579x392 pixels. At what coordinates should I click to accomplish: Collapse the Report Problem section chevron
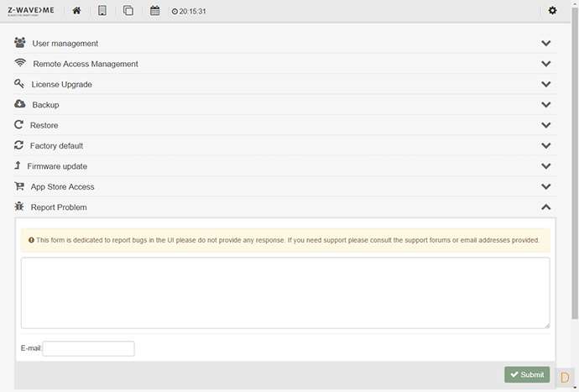pos(545,207)
